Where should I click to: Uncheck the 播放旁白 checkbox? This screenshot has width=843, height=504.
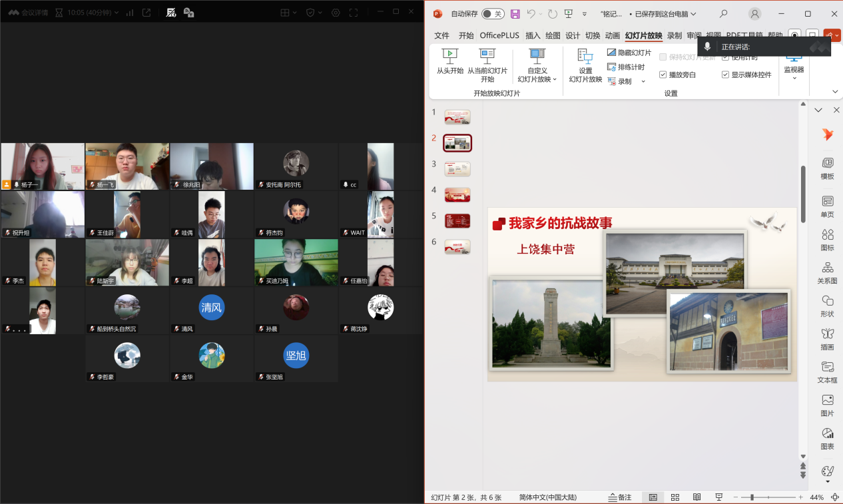(663, 75)
